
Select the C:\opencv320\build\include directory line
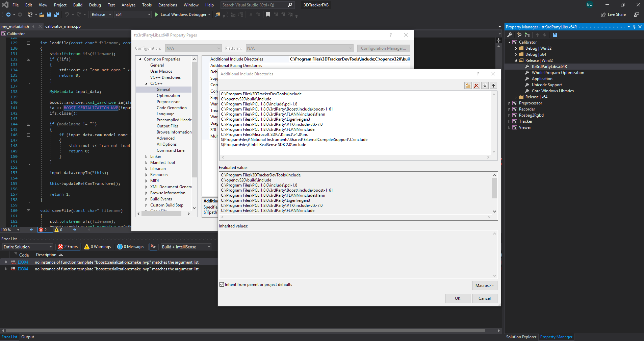246,99
